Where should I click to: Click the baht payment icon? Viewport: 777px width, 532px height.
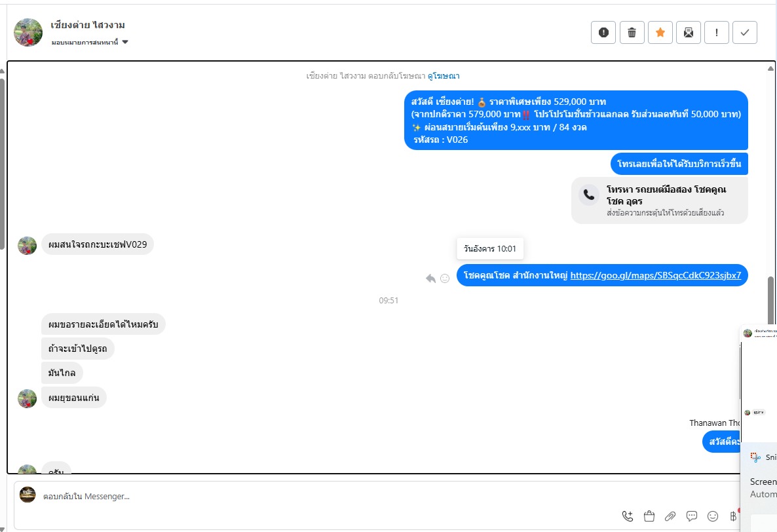coord(734,516)
